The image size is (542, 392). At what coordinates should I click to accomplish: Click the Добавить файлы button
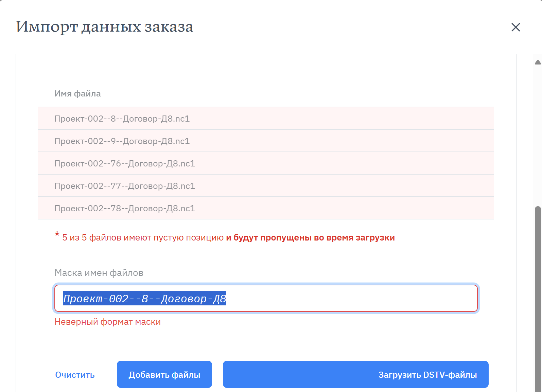164,374
